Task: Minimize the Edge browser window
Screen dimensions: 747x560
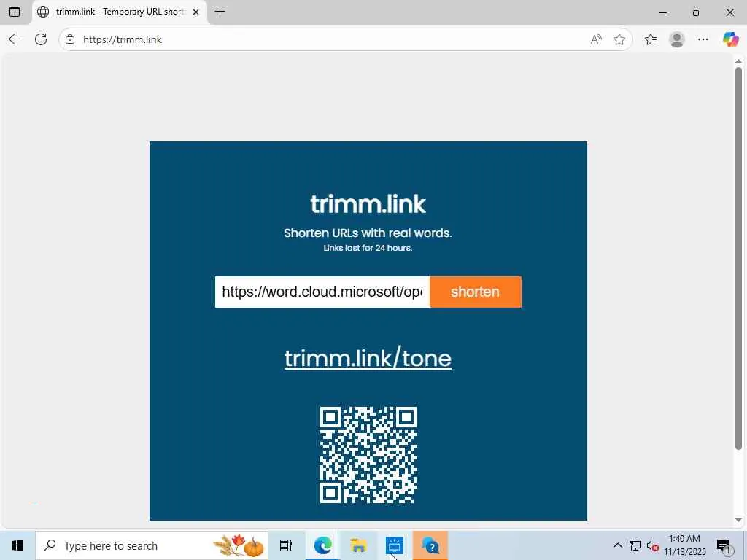Action: (x=663, y=12)
